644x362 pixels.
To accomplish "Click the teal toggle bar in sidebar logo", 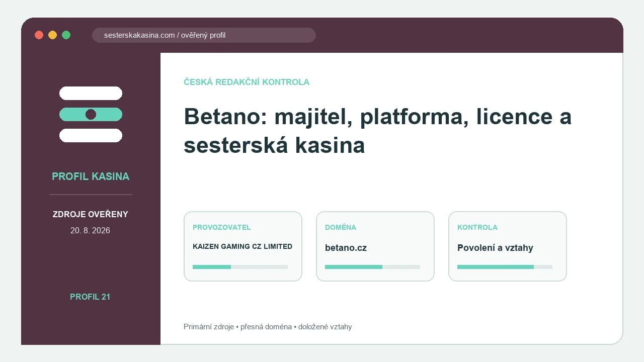I will [91, 114].
